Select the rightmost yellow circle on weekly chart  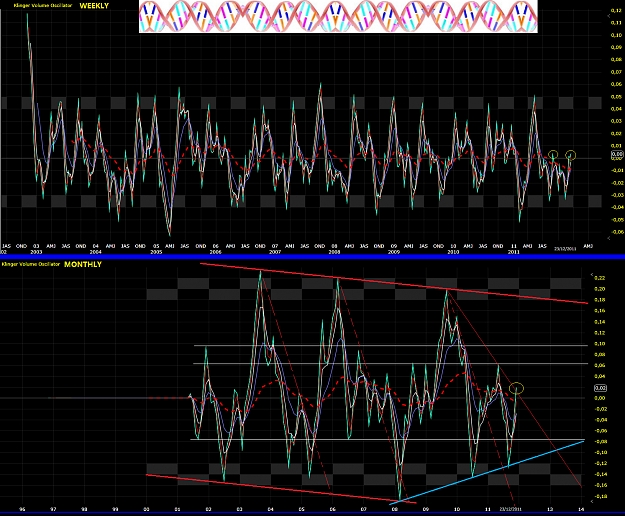pos(571,155)
